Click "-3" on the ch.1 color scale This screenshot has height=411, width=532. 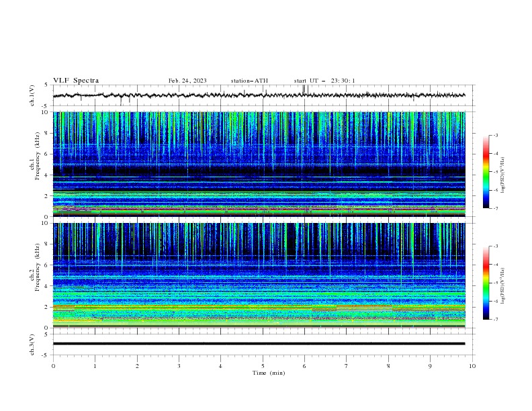tap(496, 135)
